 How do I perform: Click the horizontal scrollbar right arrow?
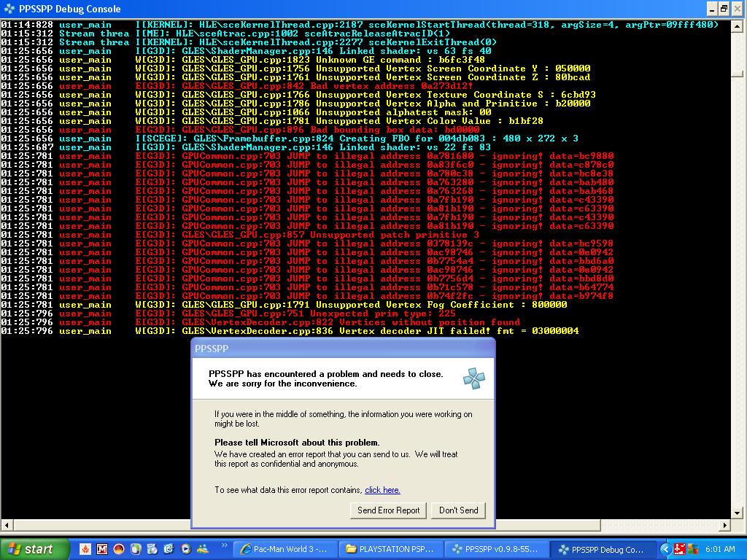point(726,525)
